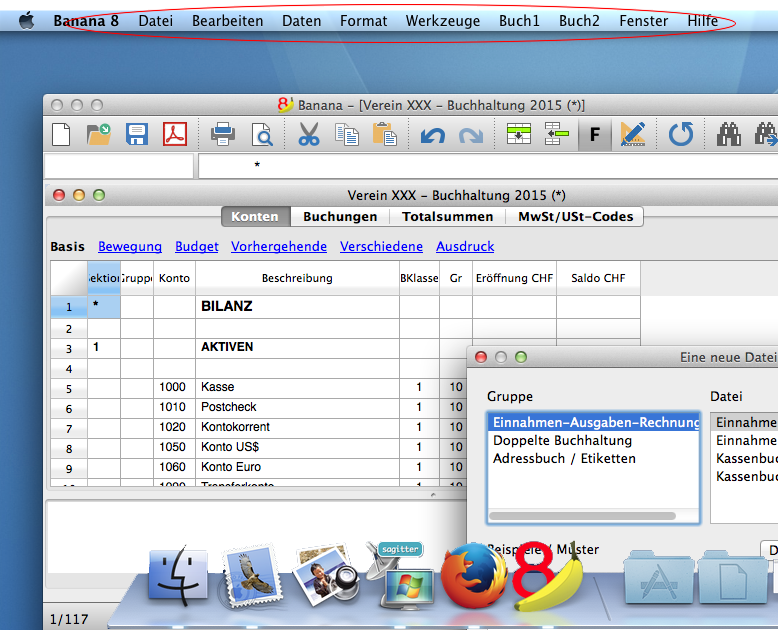Screen dimensions: 778x630
Task: Click the Saldo CHF column header
Action: [598, 278]
